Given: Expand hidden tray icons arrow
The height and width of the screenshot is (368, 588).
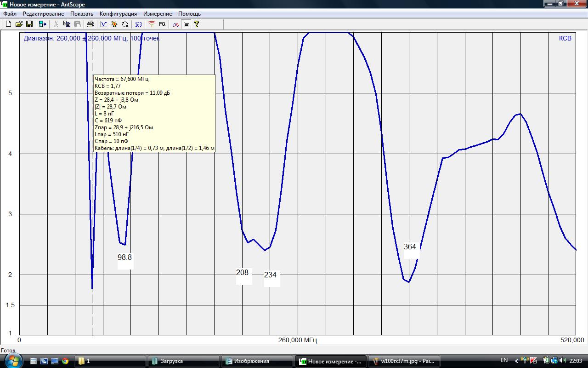Looking at the screenshot, I should pyautogui.click(x=517, y=361).
